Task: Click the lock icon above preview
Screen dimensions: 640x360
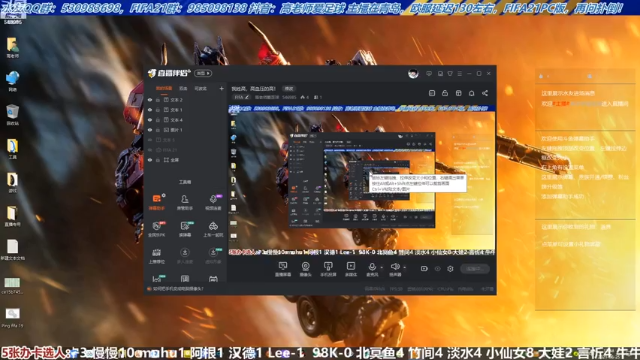Action: pyautogui.click(x=445, y=93)
